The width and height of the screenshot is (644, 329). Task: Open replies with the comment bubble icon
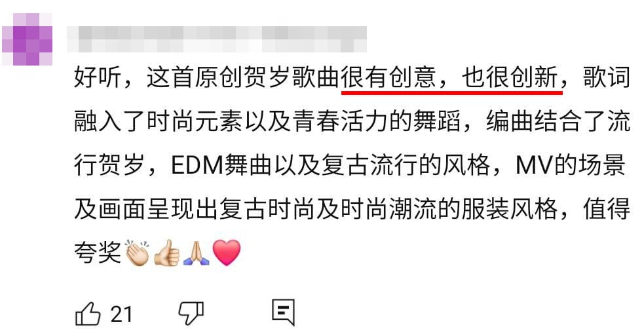284,312
